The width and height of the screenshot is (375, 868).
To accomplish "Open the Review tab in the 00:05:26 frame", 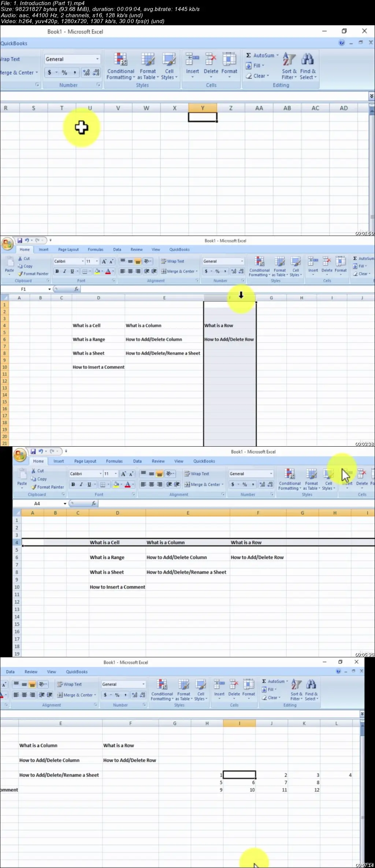I will pos(158,461).
